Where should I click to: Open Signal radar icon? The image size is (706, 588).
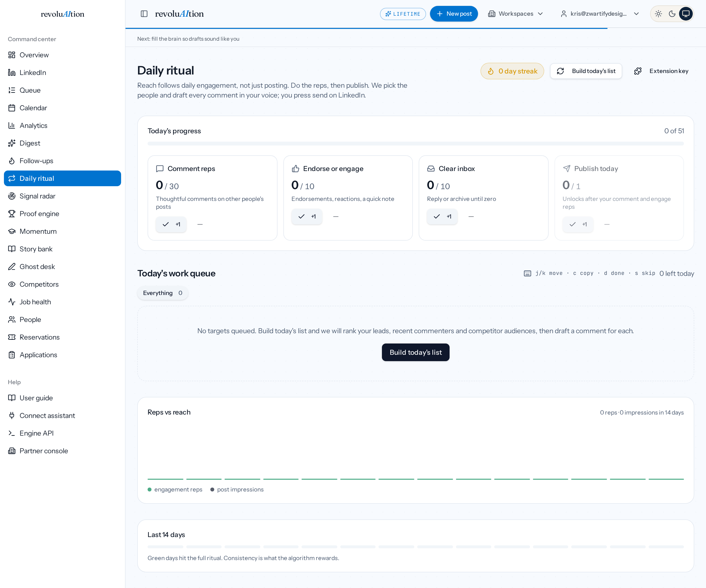(x=12, y=196)
